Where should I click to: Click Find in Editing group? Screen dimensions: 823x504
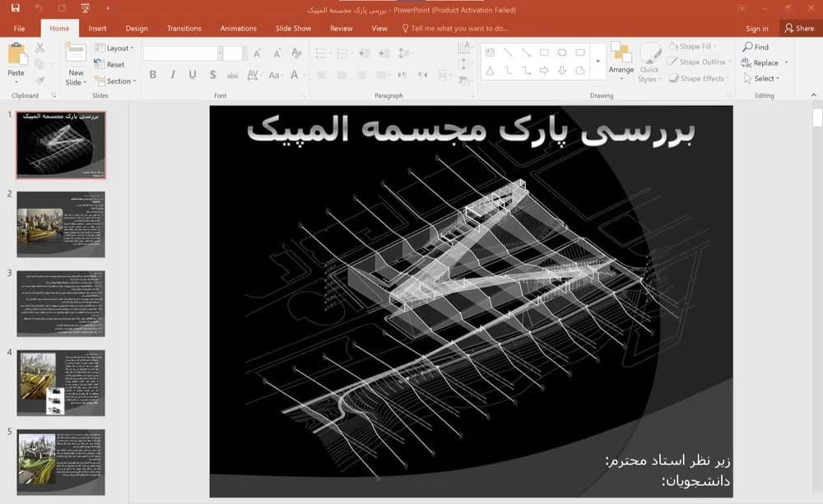click(756, 47)
